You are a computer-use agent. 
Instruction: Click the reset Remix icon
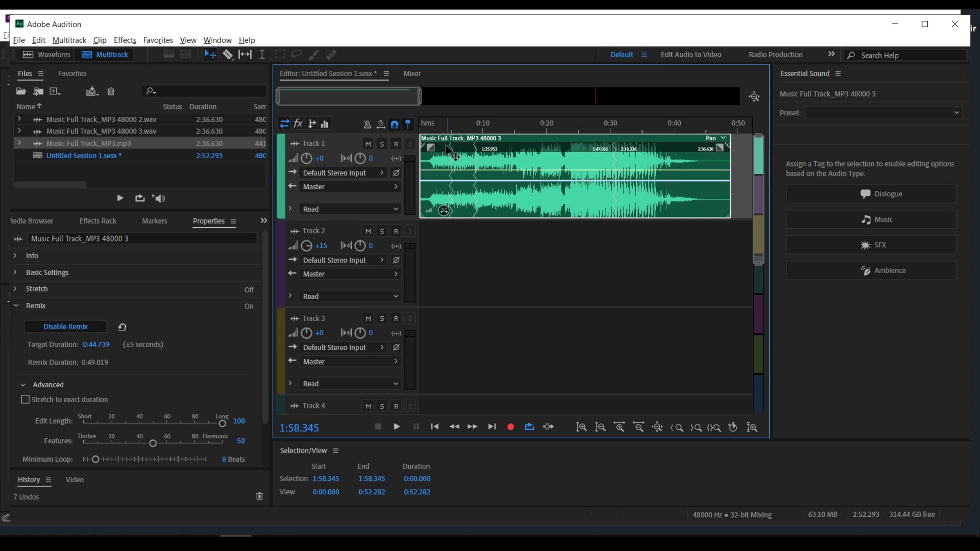[x=122, y=327]
